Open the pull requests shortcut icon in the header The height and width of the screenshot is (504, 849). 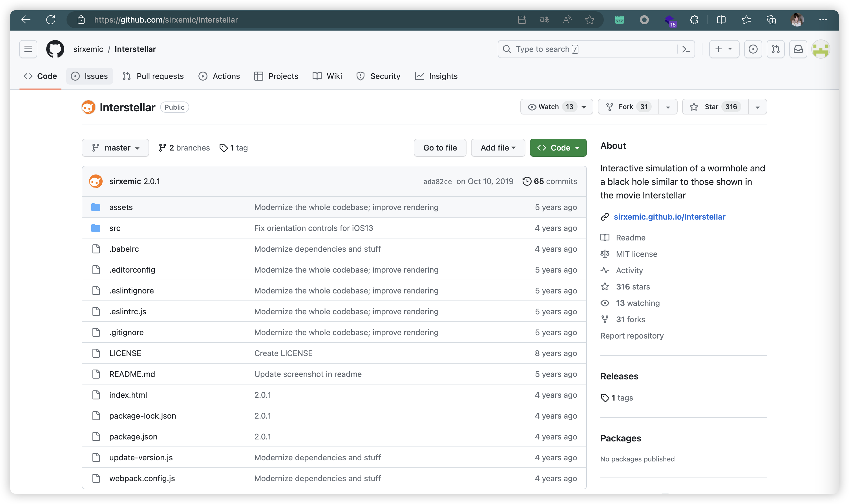(776, 49)
